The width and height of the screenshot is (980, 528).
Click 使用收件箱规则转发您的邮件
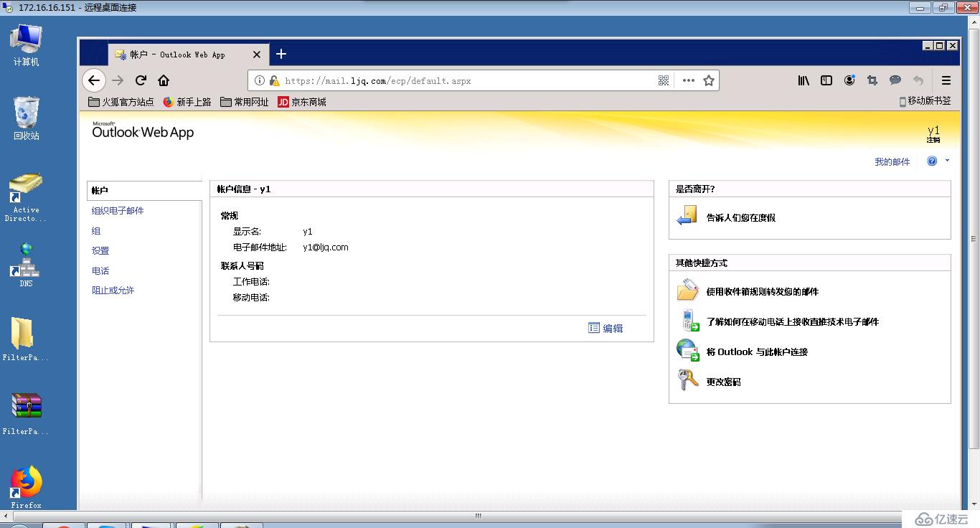click(x=763, y=292)
